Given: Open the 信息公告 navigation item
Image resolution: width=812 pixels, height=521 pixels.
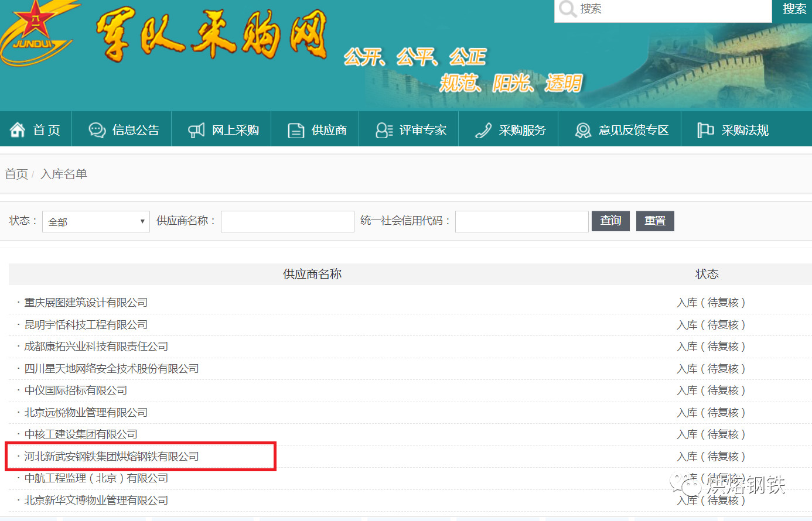Looking at the screenshot, I should click(x=122, y=129).
